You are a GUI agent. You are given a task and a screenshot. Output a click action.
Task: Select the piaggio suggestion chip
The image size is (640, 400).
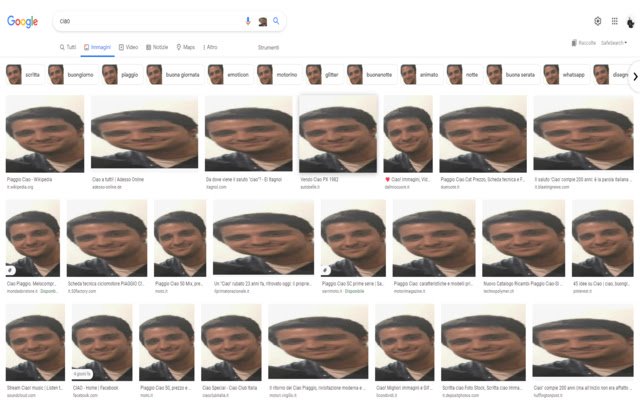[121, 75]
